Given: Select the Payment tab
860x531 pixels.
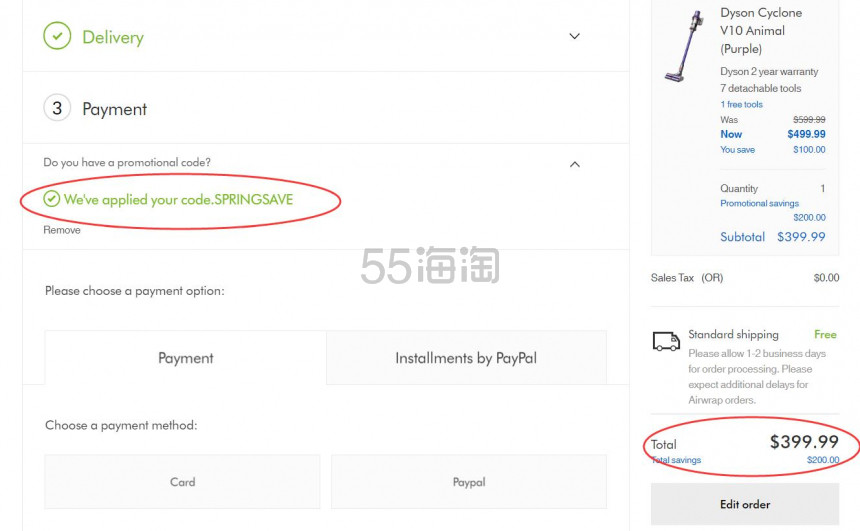Looking at the screenshot, I should [x=185, y=358].
